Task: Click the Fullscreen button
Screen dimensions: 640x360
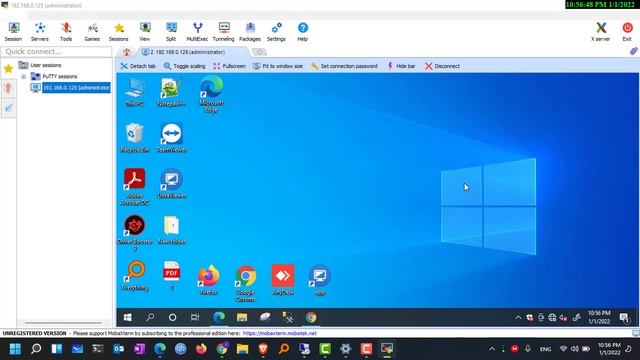Action: pos(229,66)
